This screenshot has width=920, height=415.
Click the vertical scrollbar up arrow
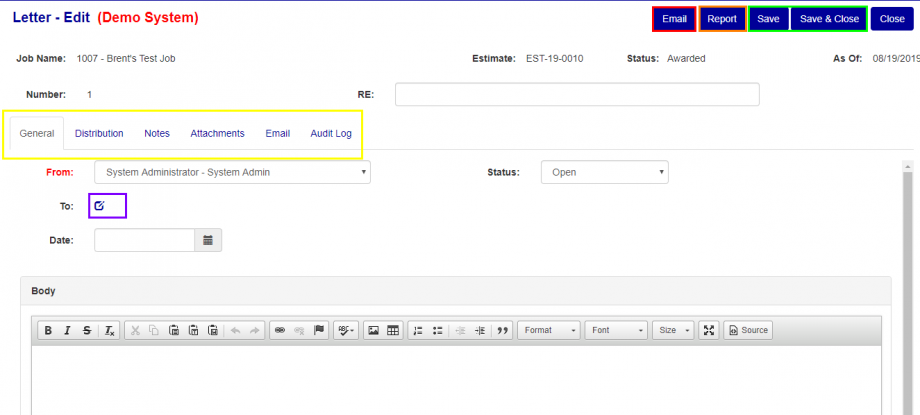pos(908,166)
